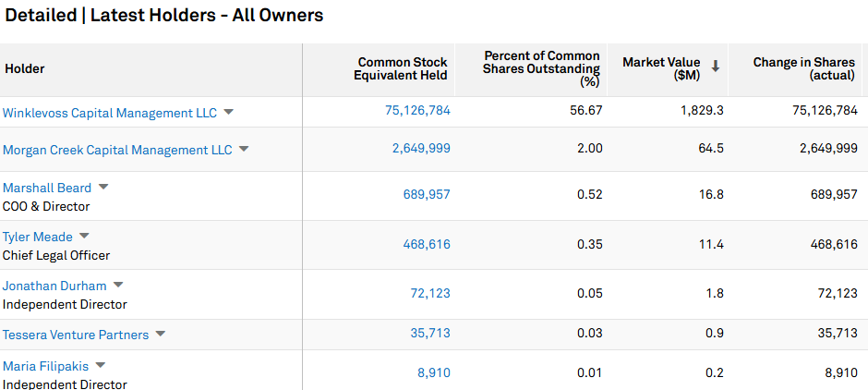This screenshot has width=868, height=390.
Task: Select percent value 2.00
Action: (x=590, y=148)
